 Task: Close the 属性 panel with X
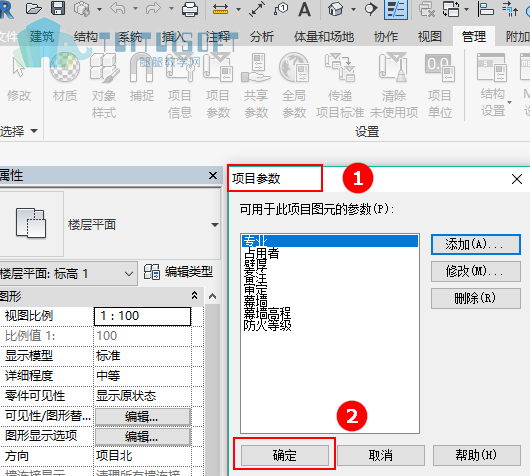point(213,175)
